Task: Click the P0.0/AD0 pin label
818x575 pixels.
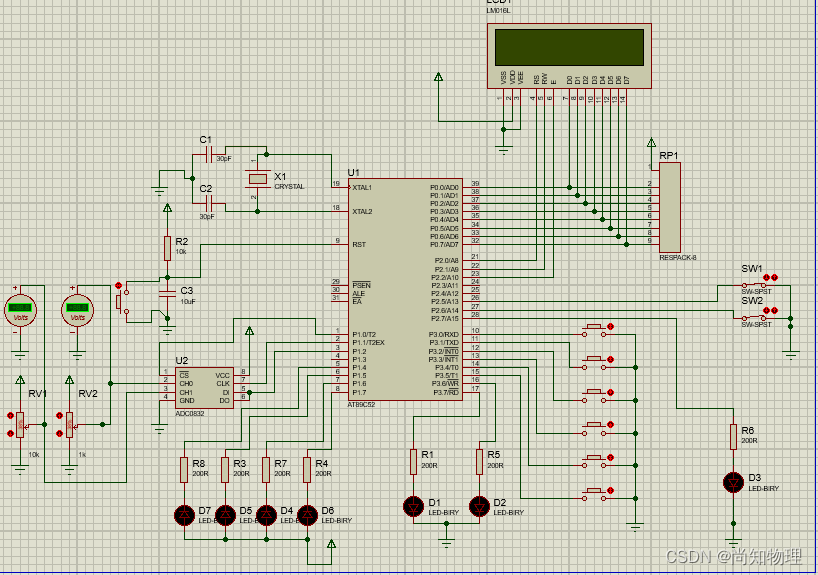Action: [x=444, y=188]
